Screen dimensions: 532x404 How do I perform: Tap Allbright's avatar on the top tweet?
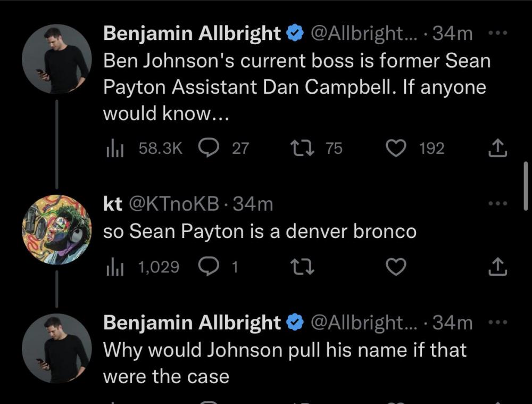click(57, 59)
